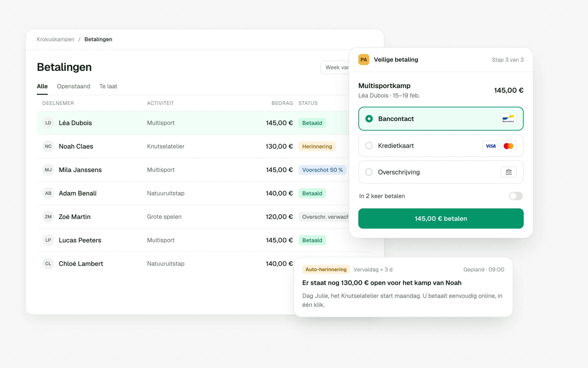Click the Mastercard logo icon
The image size is (588, 368).
click(x=508, y=146)
